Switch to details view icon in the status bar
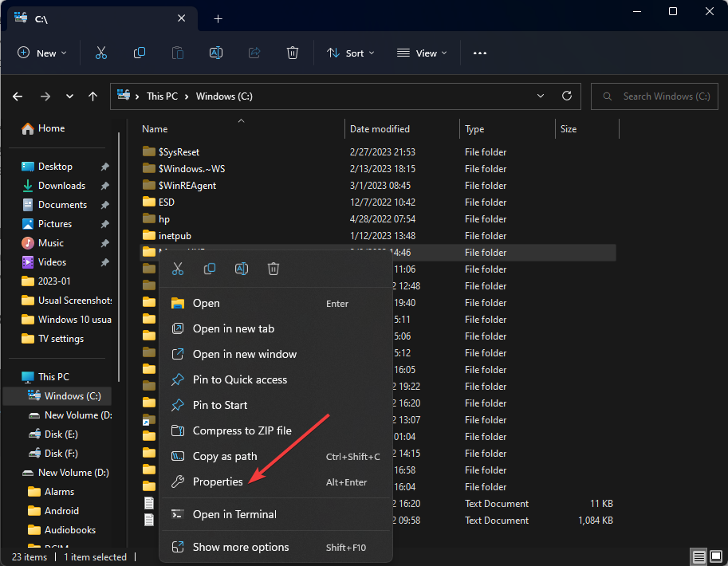 pos(698,556)
